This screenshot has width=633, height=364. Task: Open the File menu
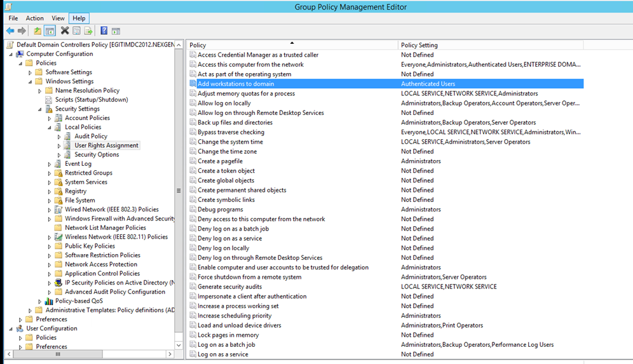[x=13, y=18]
